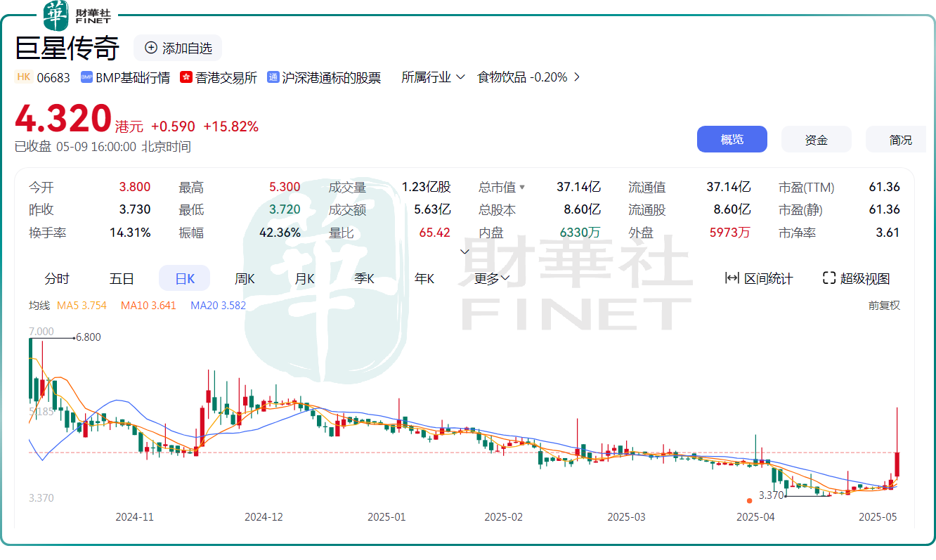Click the 3.370 low price marker on chart
936x560 pixels.
[x=771, y=495]
